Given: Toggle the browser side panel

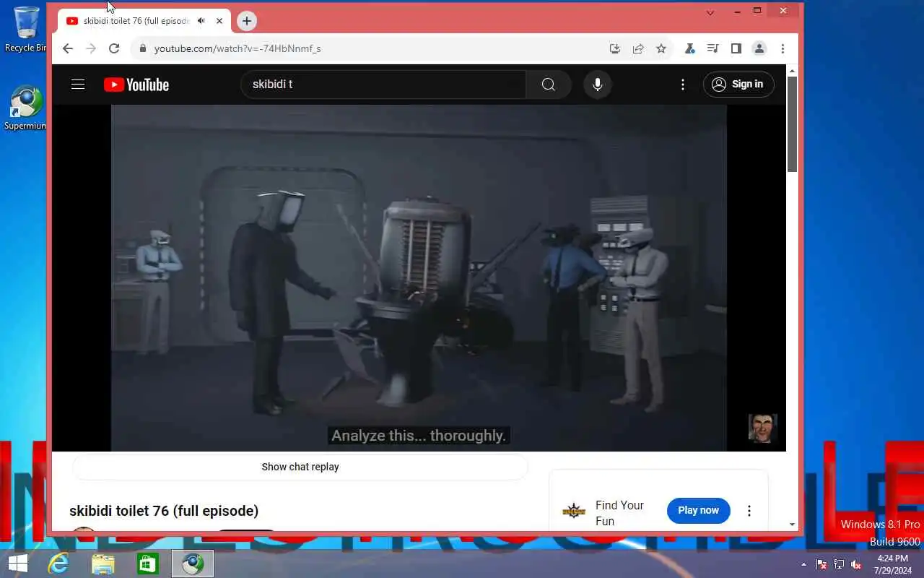Looking at the screenshot, I should tap(736, 48).
